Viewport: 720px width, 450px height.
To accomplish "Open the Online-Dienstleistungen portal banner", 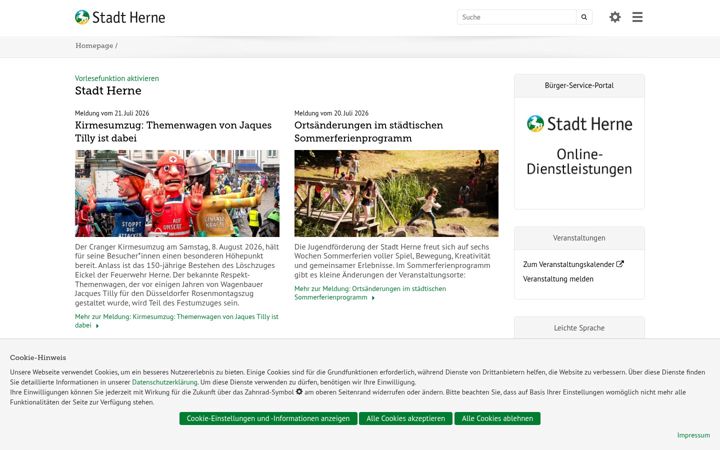I will 579,146.
